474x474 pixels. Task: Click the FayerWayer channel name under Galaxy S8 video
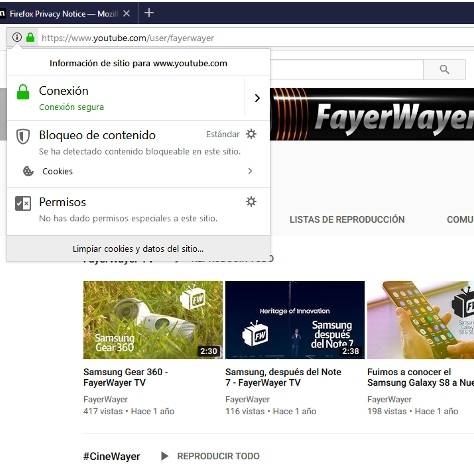click(389, 399)
